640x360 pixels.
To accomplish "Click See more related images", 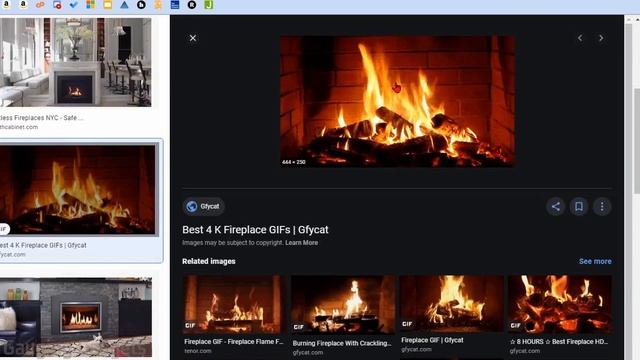I will [595, 261].
